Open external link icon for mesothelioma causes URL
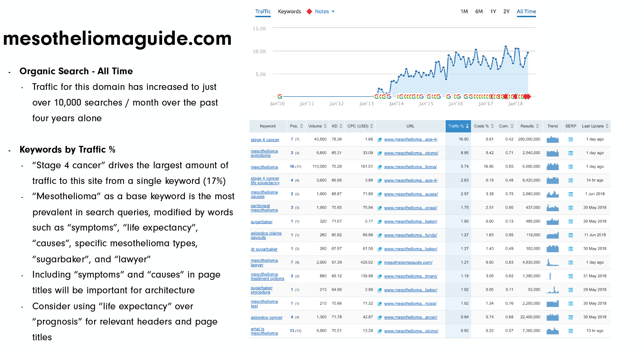 (x=380, y=194)
